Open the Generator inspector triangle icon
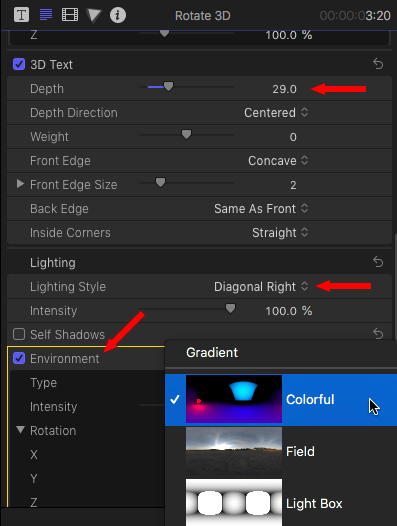397x526 pixels. [x=94, y=15]
